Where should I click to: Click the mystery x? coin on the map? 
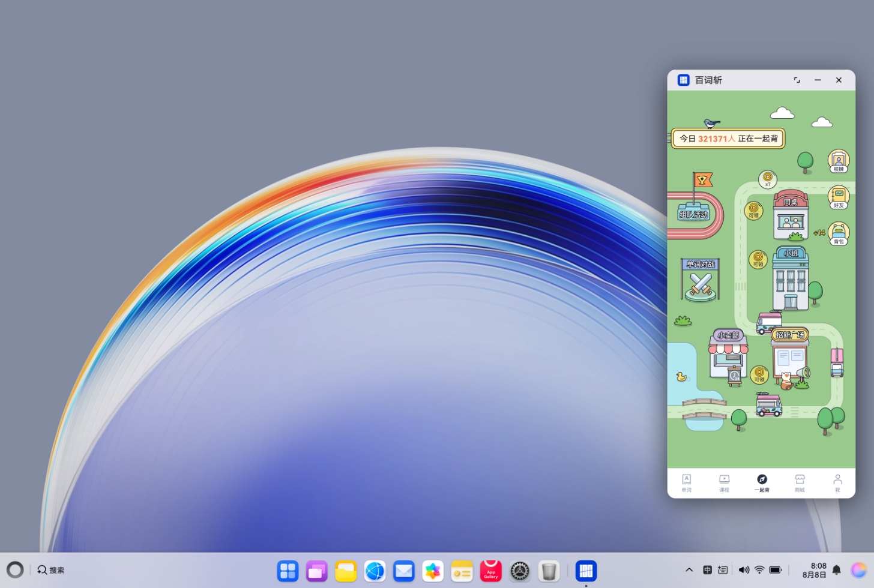coord(768,179)
